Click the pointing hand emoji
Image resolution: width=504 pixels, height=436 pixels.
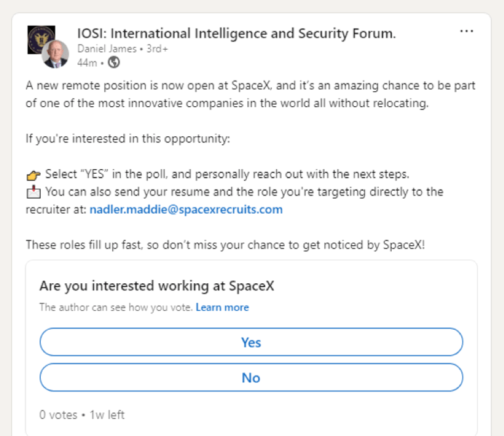33,175
